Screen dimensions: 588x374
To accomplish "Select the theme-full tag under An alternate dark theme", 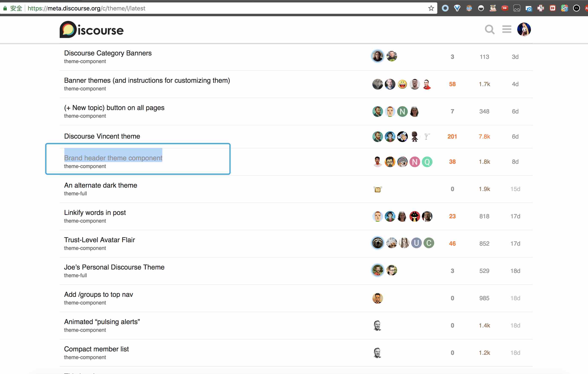I will click(75, 194).
